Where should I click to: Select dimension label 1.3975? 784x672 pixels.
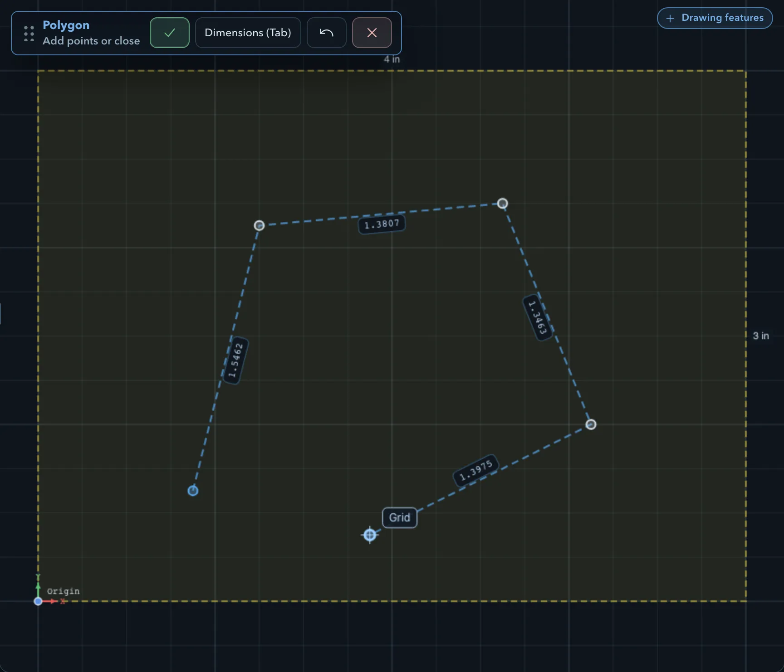coord(476,471)
